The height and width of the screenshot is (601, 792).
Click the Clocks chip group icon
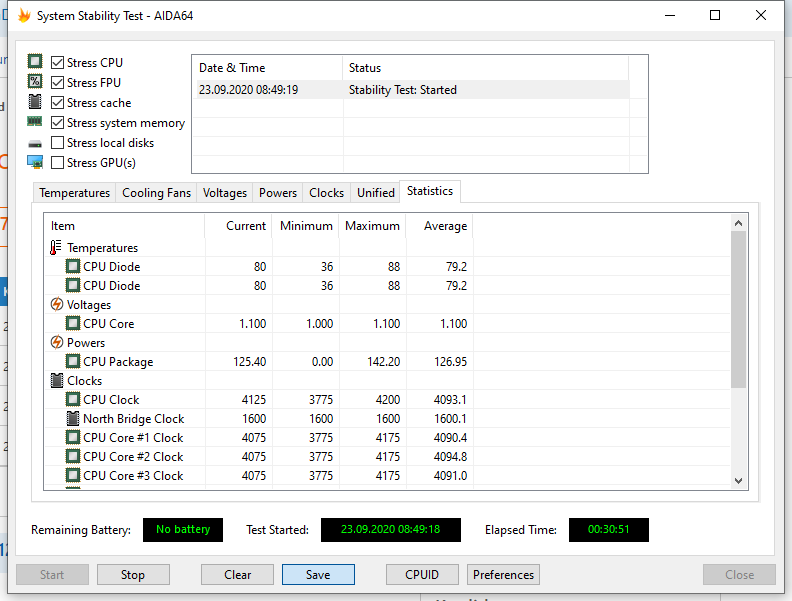click(x=57, y=381)
